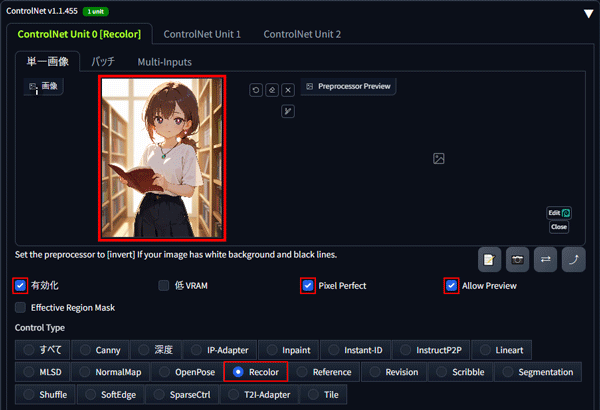Select OpenPose control type
This screenshot has height=410, width=600.
(187, 372)
